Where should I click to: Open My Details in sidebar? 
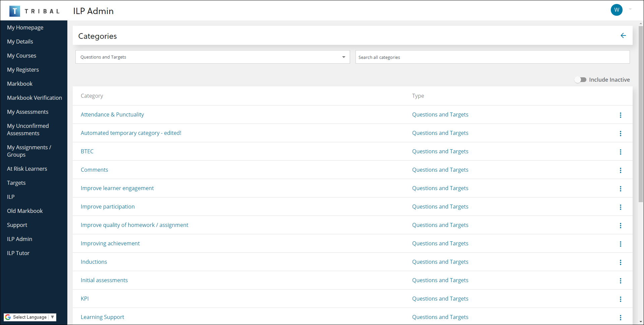pos(20,42)
